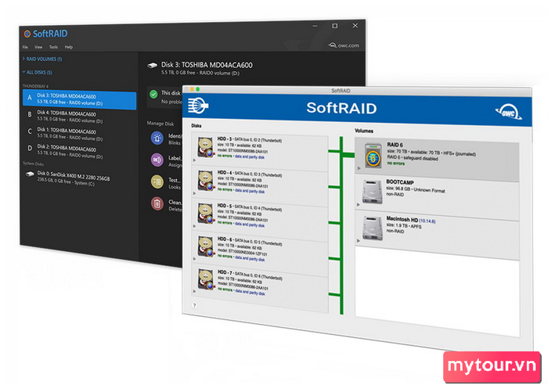Expand the HDD - 3 disclosure triangle

point(195,160)
